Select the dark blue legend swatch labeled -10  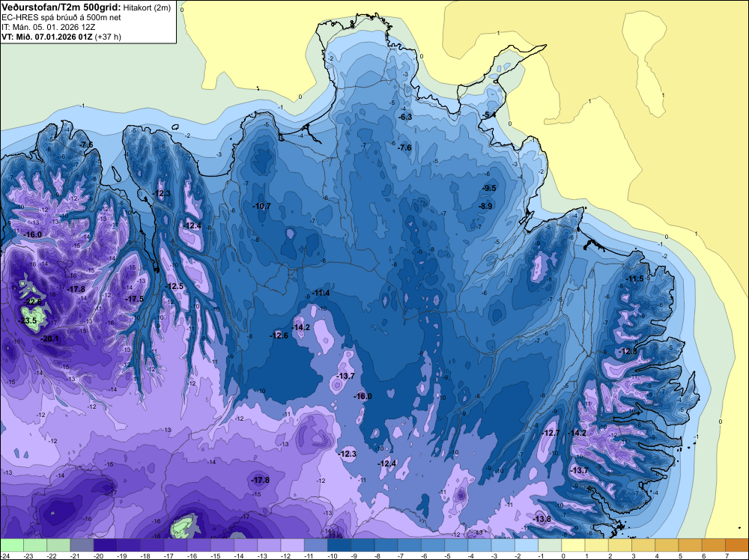(x=339, y=545)
